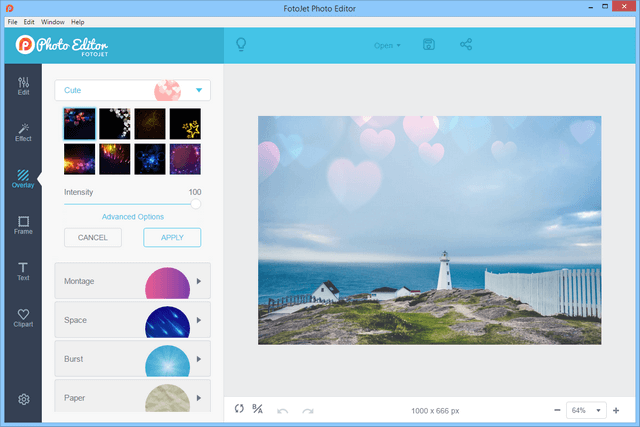Screen dimensions: 640x427
Task: Select the Text tool in sidebar
Action: click(x=23, y=270)
